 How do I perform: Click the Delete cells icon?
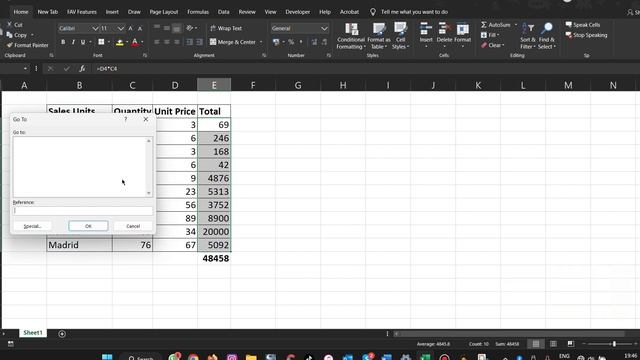444,29
